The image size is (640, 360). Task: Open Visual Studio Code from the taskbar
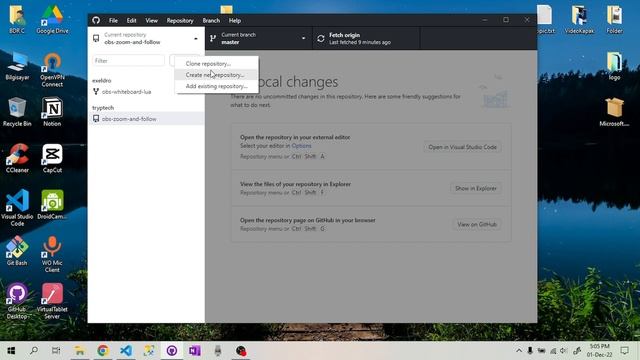coord(126,351)
